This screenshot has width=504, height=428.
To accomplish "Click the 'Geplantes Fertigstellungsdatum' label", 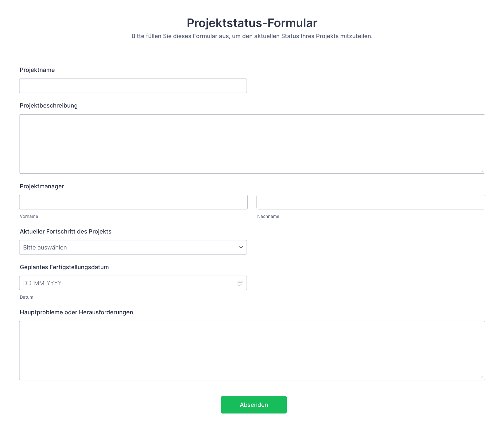I will coord(64,267).
